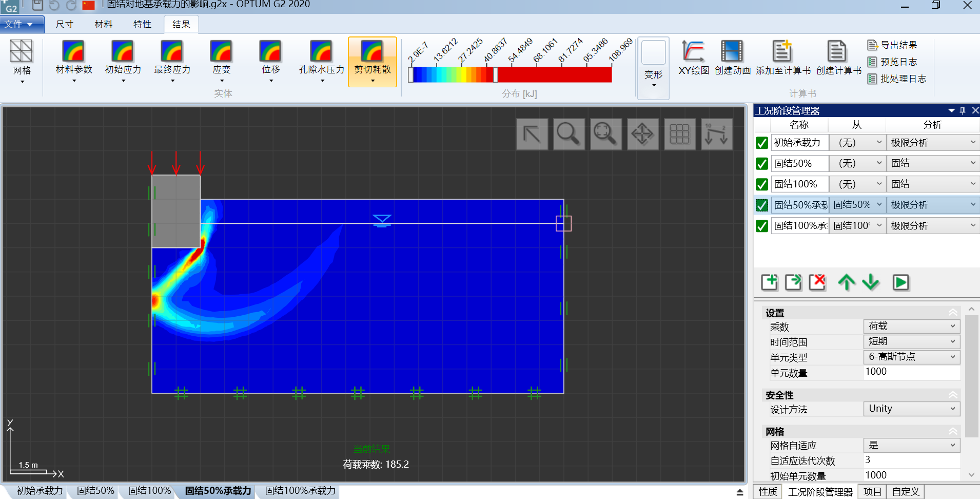Open 批处理日志 batch log
This screenshot has width=980, height=499.
(897, 79)
